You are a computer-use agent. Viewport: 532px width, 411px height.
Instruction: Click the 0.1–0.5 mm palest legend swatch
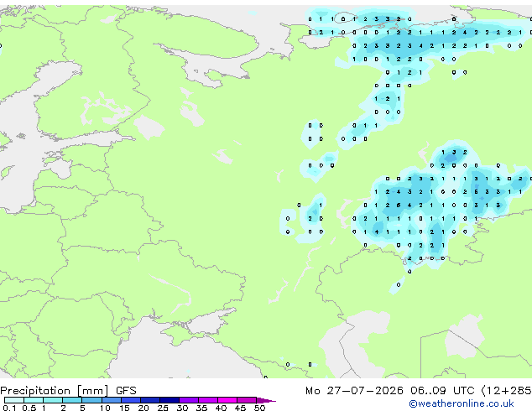(x=14, y=400)
